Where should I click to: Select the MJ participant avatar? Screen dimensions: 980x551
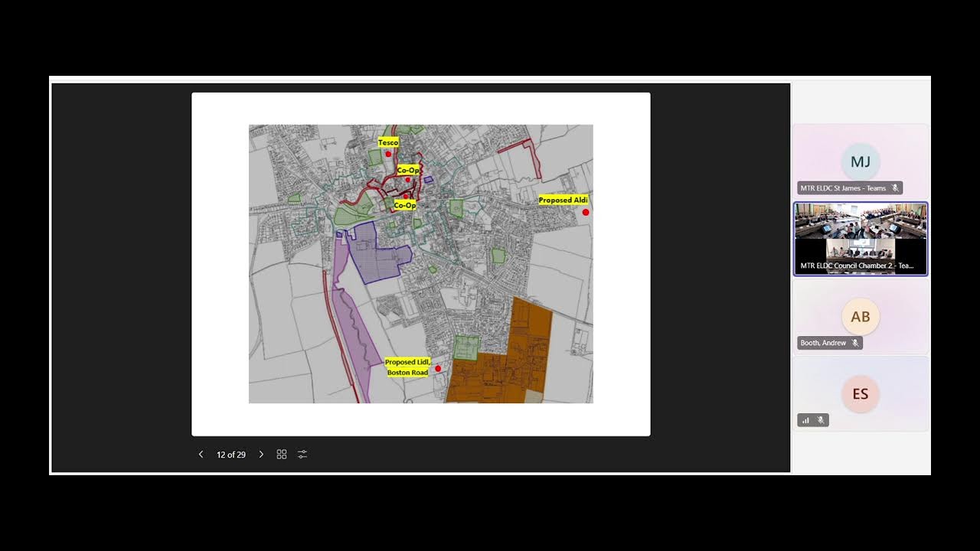tap(861, 161)
